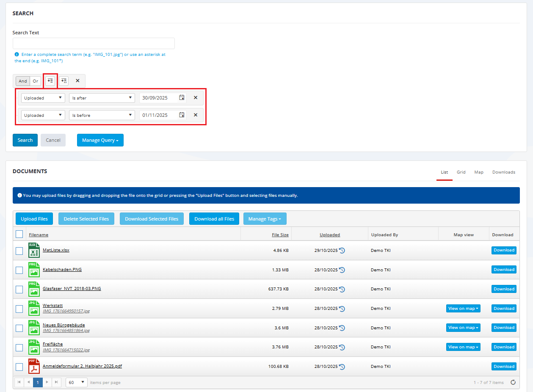This screenshot has width=533, height=392.
Task: Click the add filter group icon
Action: (64, 81)
